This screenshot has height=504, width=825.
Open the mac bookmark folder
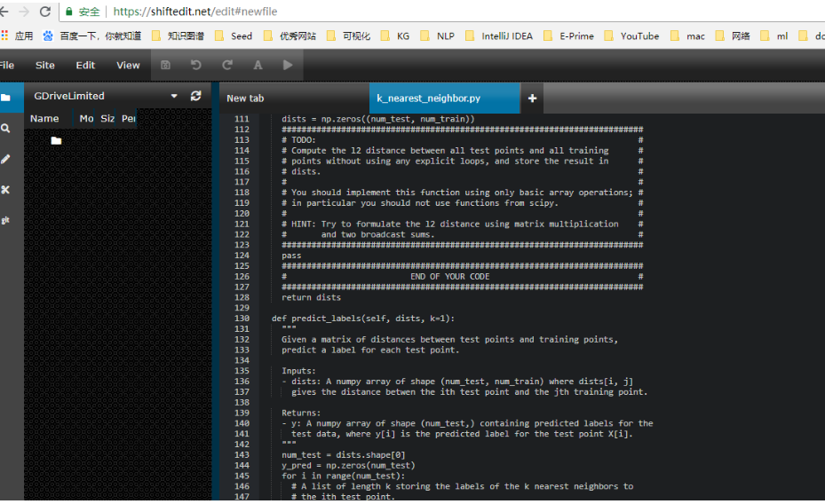[687, 35]
